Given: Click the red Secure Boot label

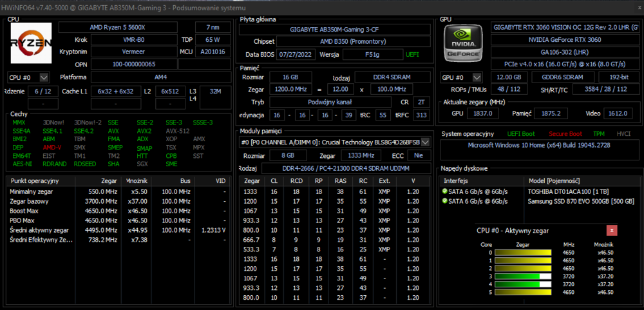Looking at the screenshot, I should coord(565,134).
